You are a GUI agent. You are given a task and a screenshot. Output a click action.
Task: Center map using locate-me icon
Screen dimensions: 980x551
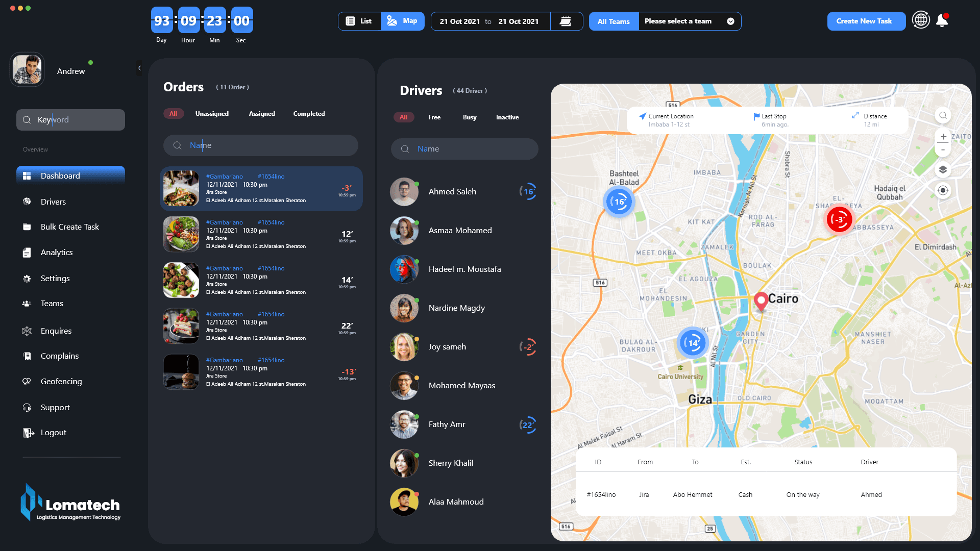(943, 190)
